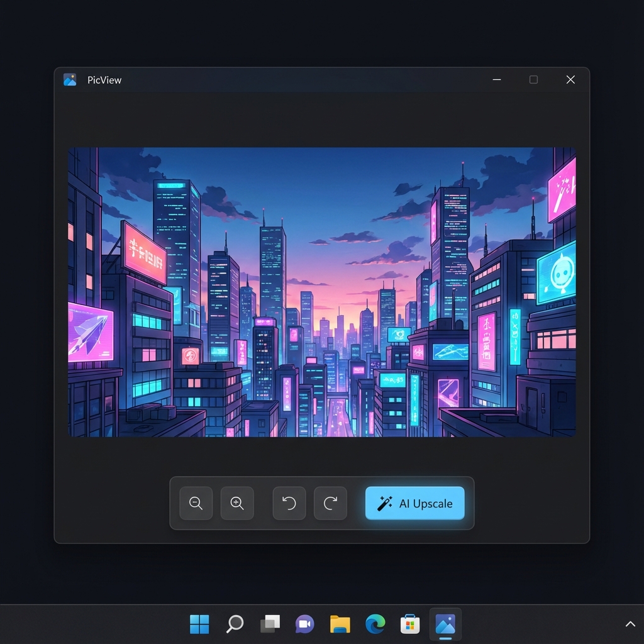
Task: Launch Microsoft Edge from the taskbar
Action: [375, 624]
